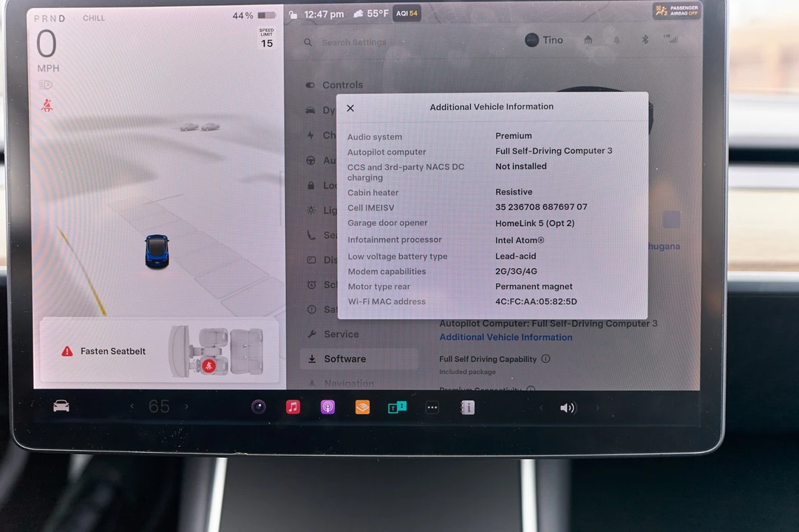799x532 pixels.
Task: Tap the HomeLink garage icon
Action: pos(588,40)
